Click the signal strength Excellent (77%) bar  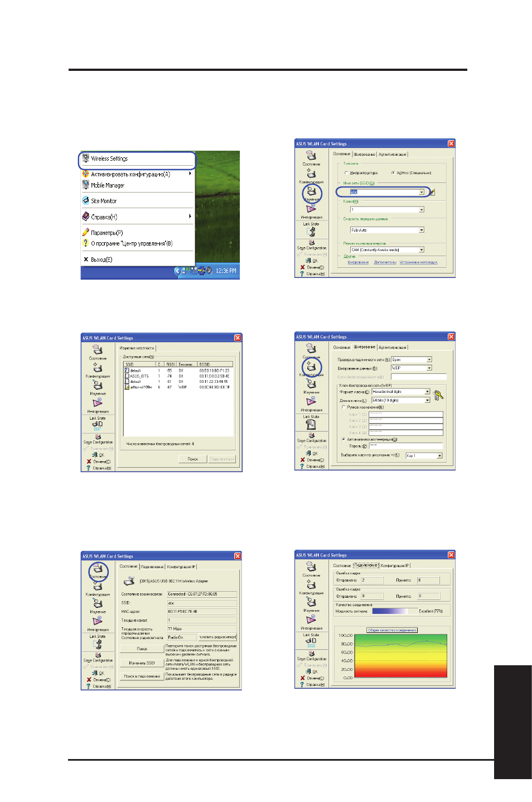[x=394, y=611]
